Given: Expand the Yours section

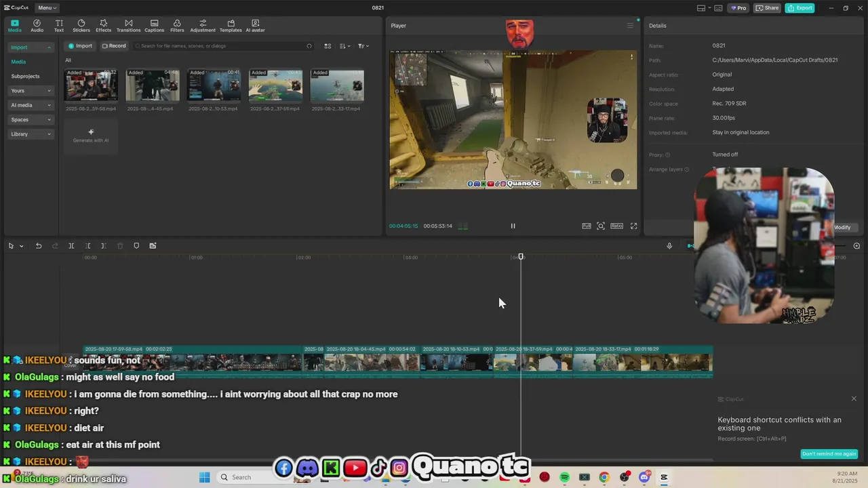Looking at the screenshot, I should click(31, 91).
